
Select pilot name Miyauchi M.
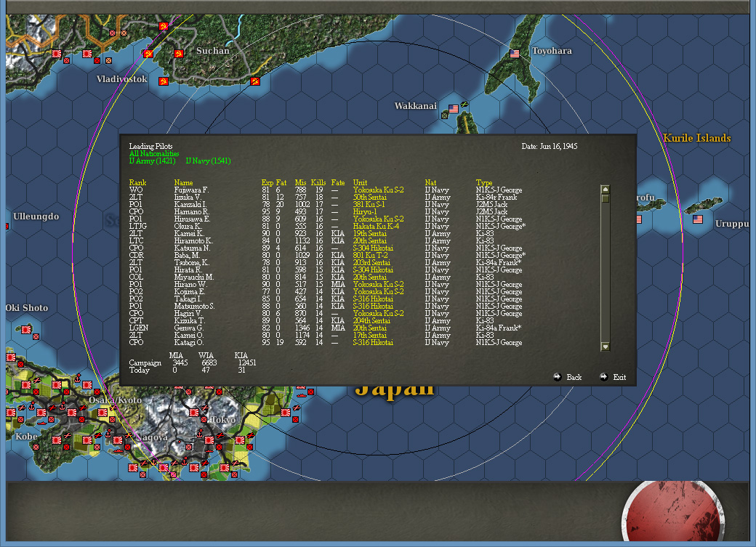194,277
